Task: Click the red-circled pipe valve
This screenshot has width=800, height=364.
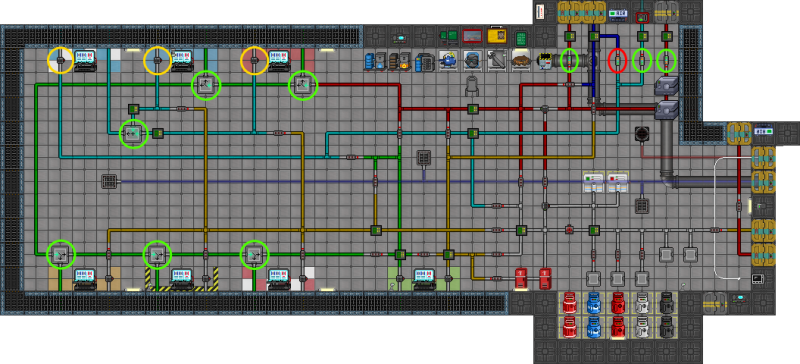Action: click(x=618, y=61)
